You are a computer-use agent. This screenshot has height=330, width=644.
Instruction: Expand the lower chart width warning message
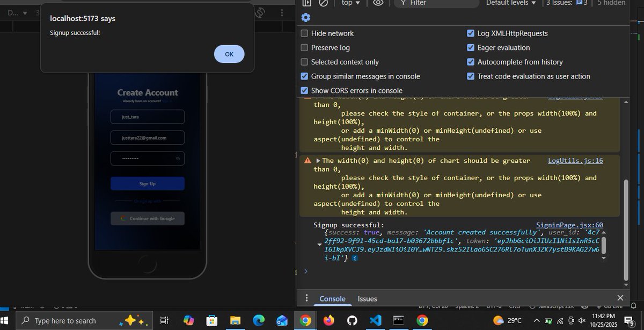coord(318,161)
